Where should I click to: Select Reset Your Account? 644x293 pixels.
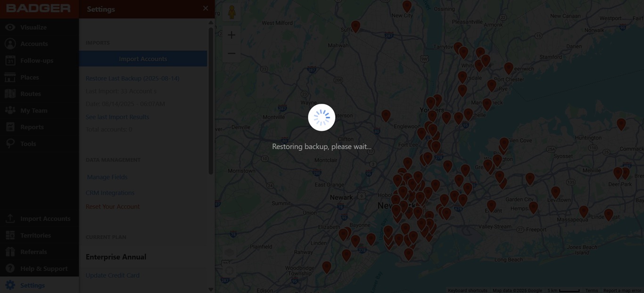click(x=113, y=207)
